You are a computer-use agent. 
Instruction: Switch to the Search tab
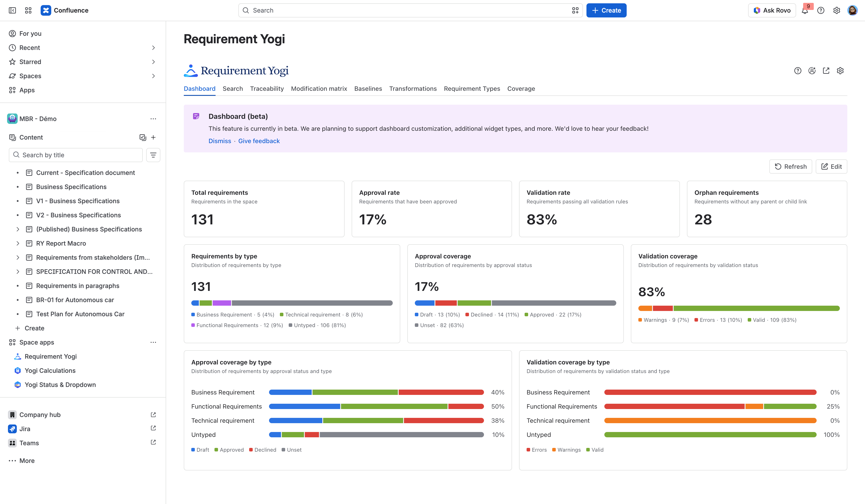click(233, 89)
